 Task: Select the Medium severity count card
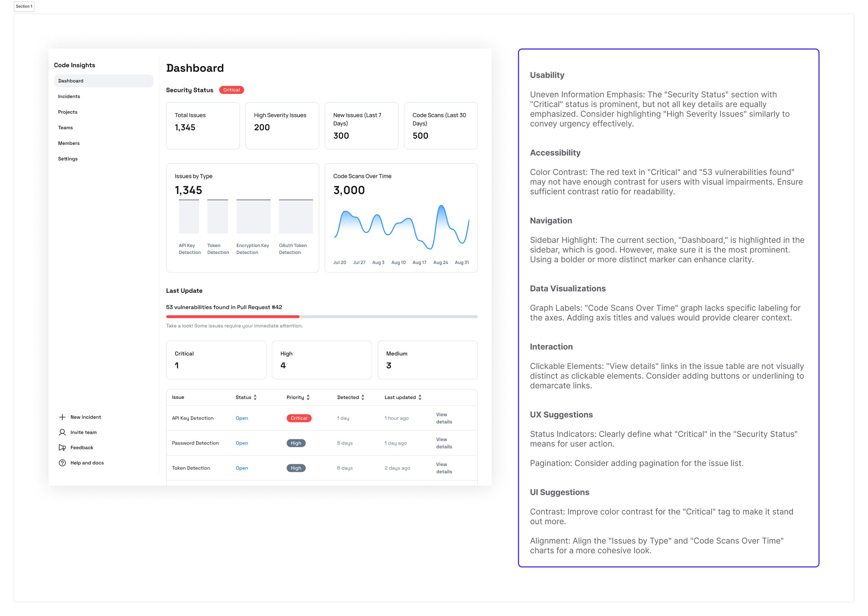(427, 360)
